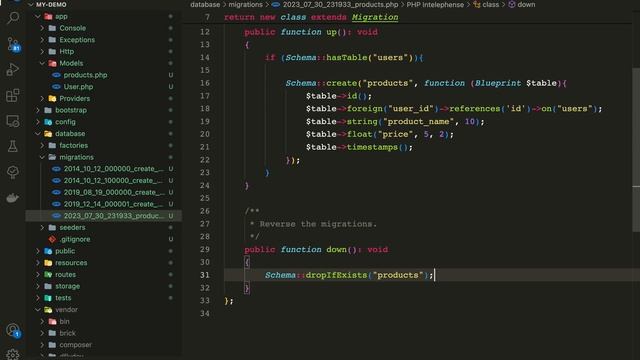640x360 pixels.
Task: Click the products.php file breadcrumb
Action: coord(340,4)
